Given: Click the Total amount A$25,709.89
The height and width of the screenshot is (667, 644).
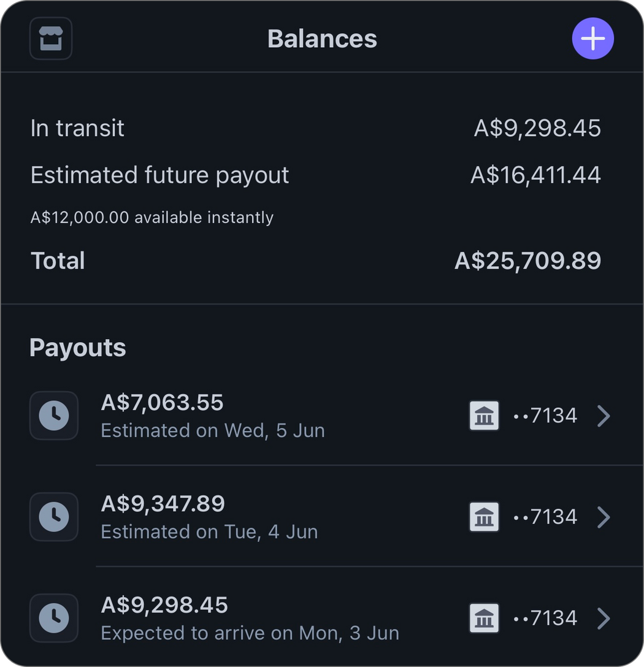Looking at the screenshot, I should [x=527, y=261].
